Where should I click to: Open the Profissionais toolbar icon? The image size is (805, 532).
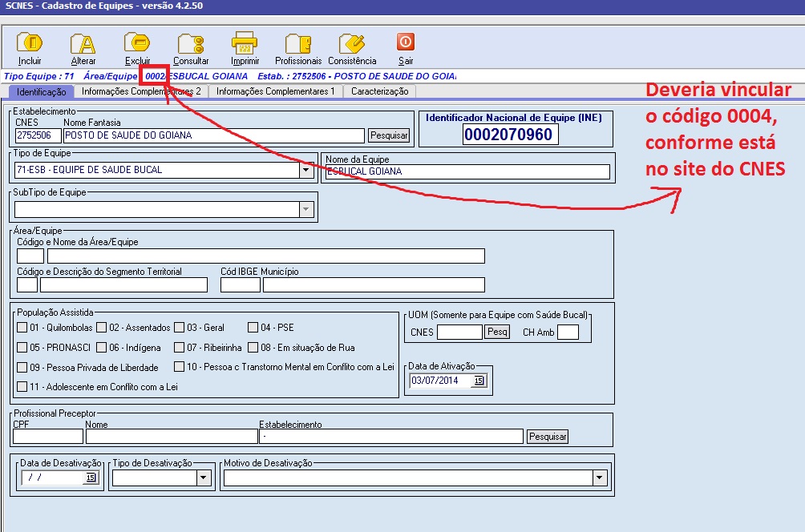pos(297,43)
